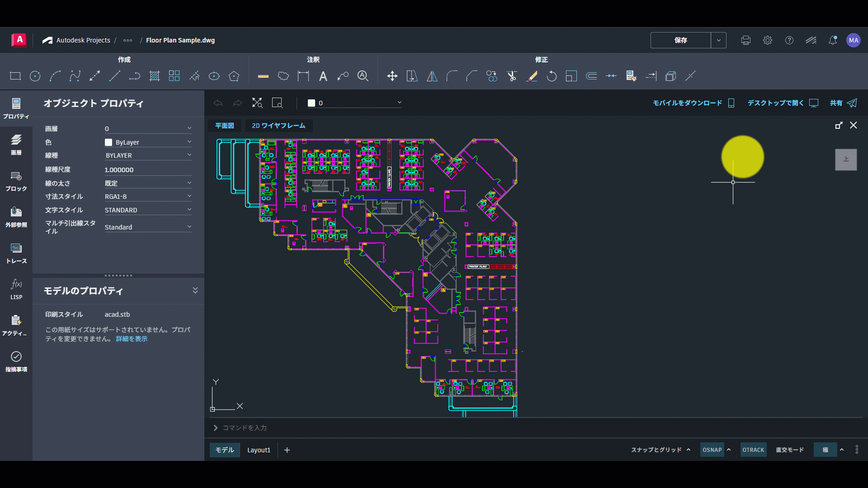Expand the save button dropdown arrow

point(719,40)
